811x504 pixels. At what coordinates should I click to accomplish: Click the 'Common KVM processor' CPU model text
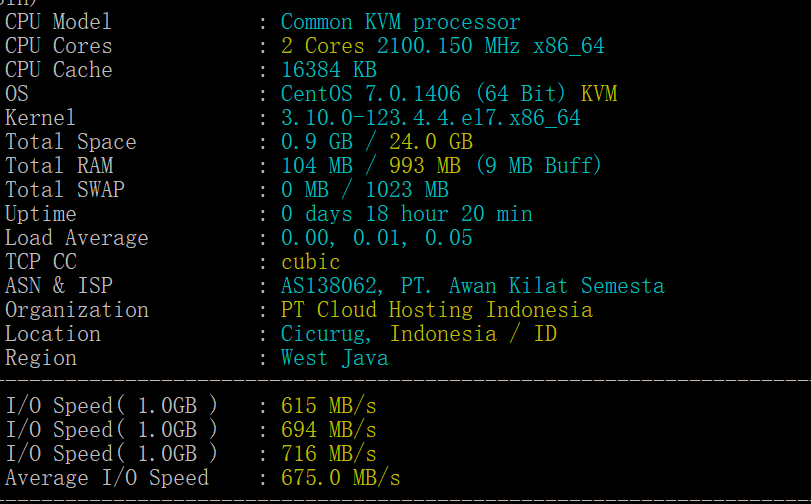click(x=400, y=22)
